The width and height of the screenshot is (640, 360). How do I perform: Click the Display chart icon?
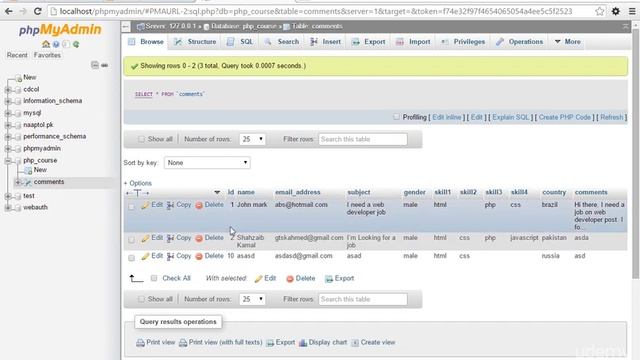pyautogui.click(x=303, y=343)
